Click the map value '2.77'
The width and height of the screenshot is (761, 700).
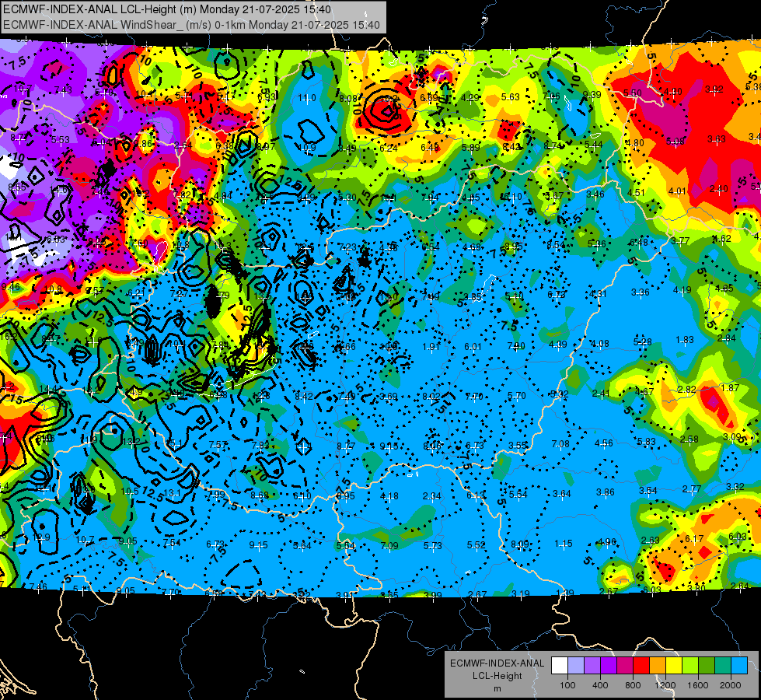(x=691, y=488)
